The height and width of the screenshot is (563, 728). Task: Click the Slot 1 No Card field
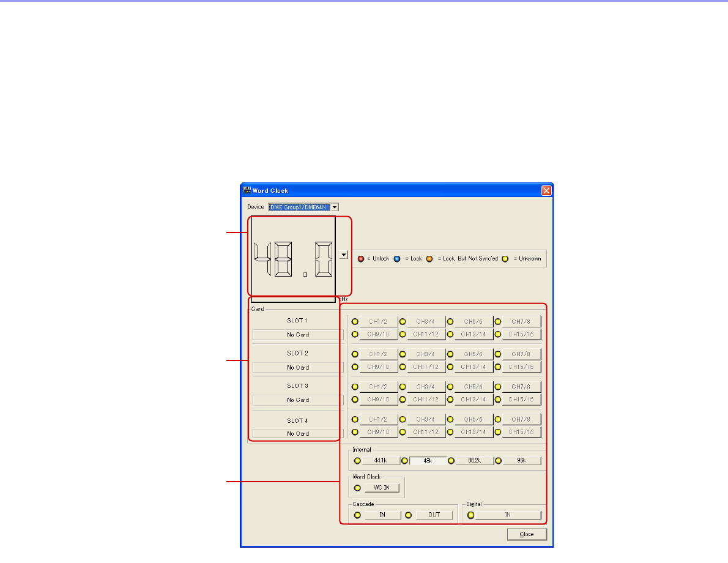point(297,335)
